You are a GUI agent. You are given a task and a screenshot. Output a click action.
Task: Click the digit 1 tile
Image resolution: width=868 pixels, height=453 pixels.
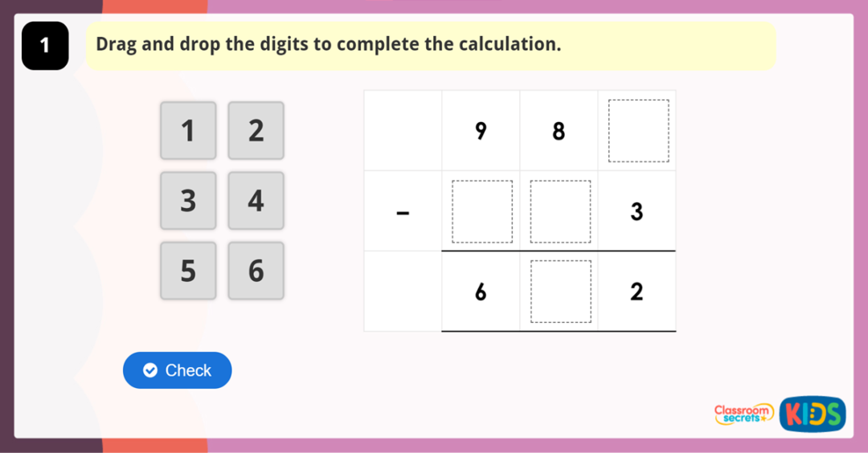pyautogui.click(x=188, y=130)
